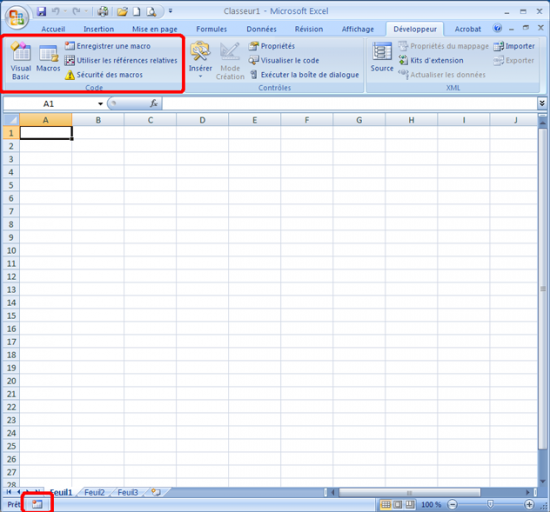Click Enregistrer une macro
This screenshot has height=512, width=550.
coord(108,46)
